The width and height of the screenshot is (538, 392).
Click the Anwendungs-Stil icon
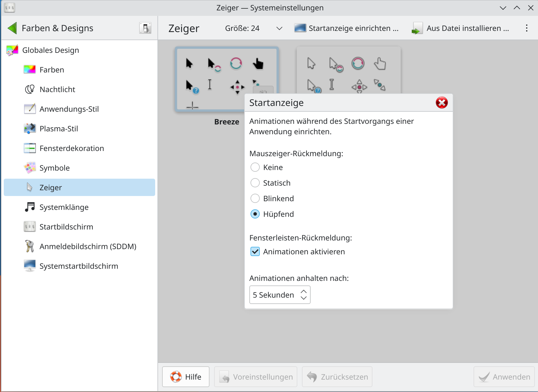point(29,109)
